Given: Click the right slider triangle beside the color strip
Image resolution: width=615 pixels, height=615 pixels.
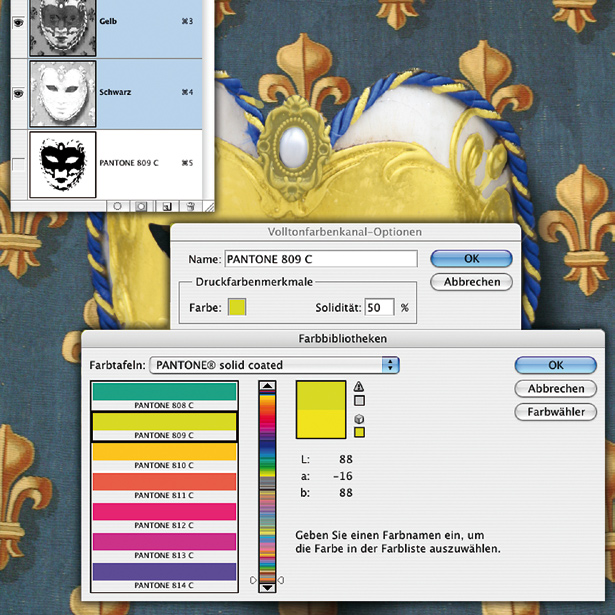Looking at the screenshot, I should (x=281, y=579).
